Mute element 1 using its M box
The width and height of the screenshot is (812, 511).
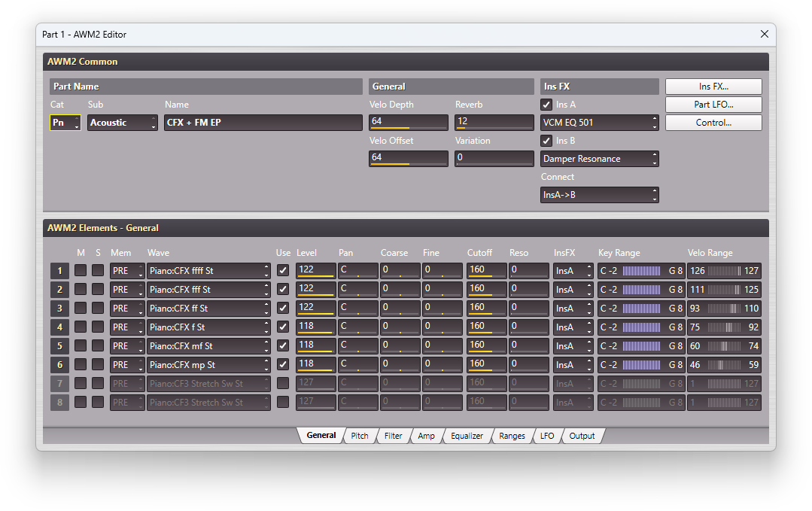click(80, 270)
